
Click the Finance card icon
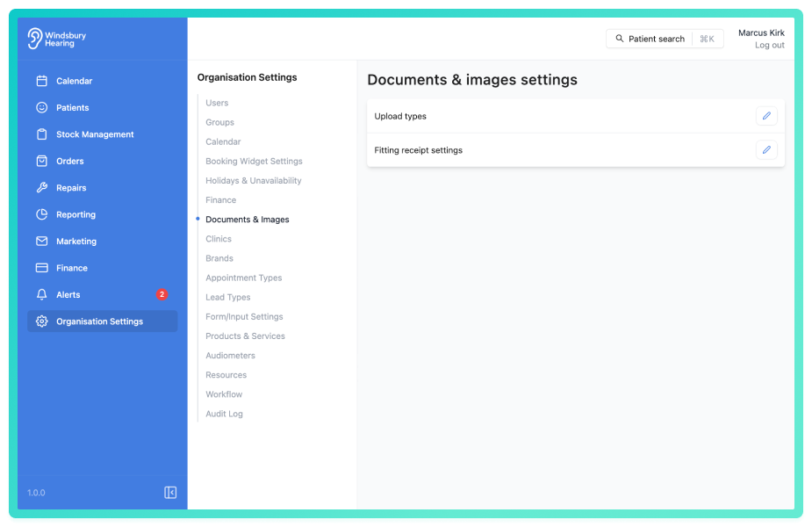[x=42, y=268]
